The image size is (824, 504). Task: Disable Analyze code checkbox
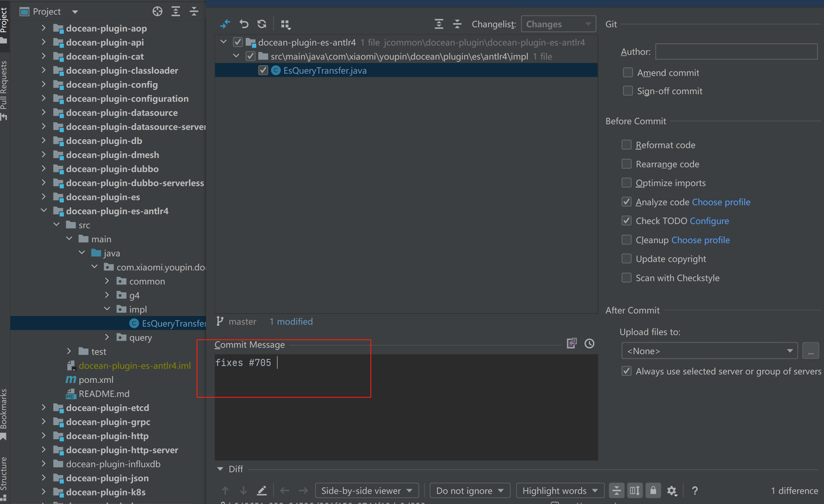[626, 201]
